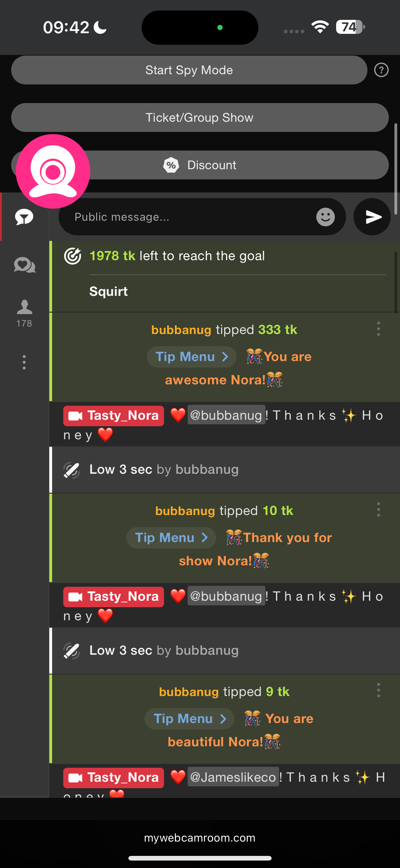Open the Spy Mode help question icon
Screen dimensions: 400x868
point(381,70)
